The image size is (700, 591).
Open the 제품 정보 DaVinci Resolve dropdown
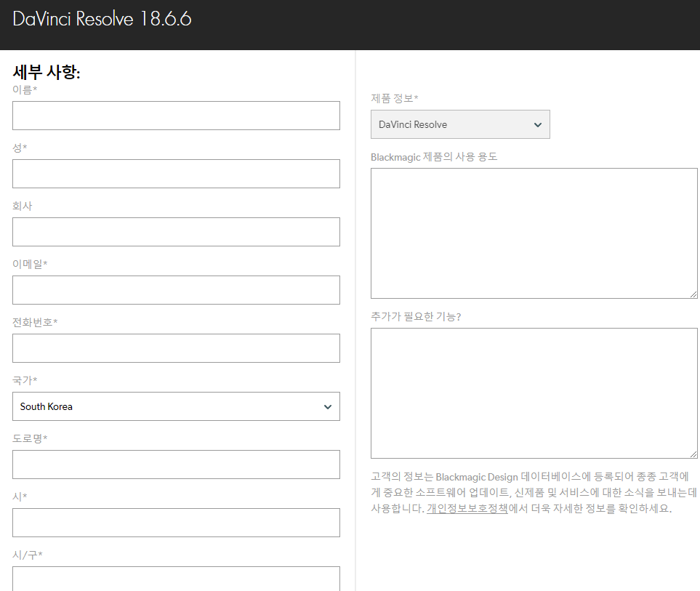pos(460,124)
